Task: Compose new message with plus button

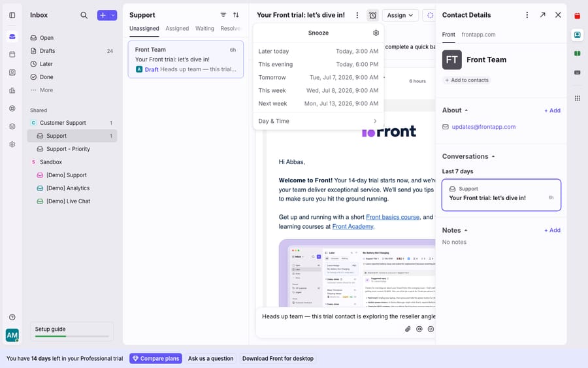Action: tap(103, 15)
